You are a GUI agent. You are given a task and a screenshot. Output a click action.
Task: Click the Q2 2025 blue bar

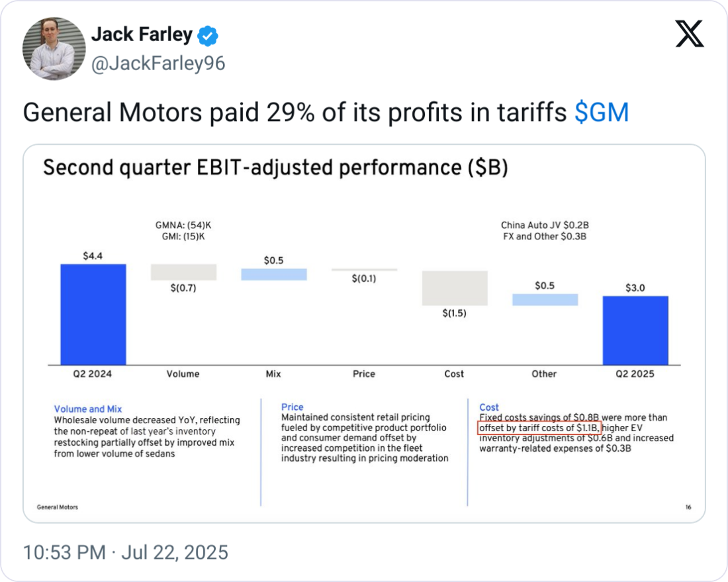click(635, 330)
